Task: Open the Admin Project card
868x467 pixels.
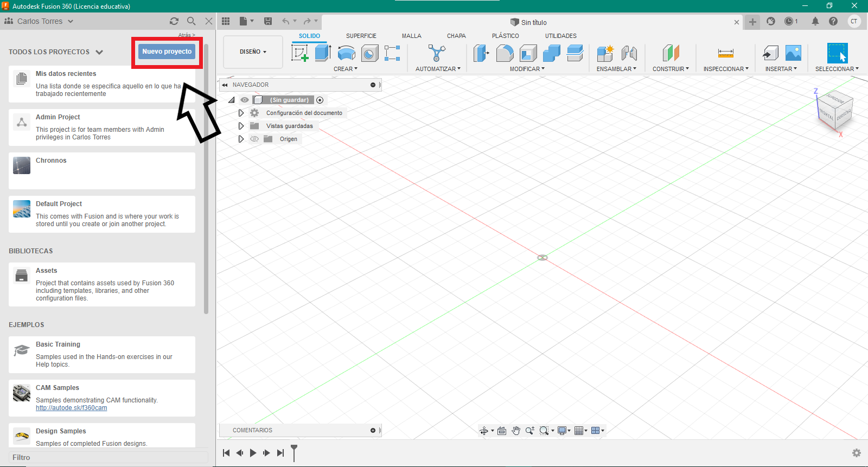Action: [x=102, y=127]
